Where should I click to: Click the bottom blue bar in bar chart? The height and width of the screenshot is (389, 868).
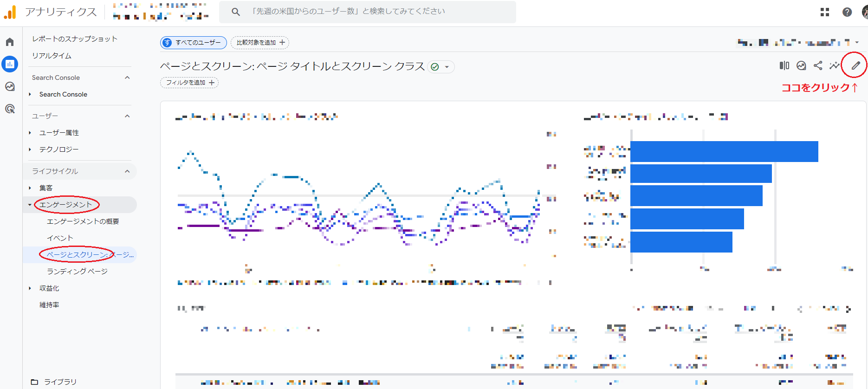[681, 242]
